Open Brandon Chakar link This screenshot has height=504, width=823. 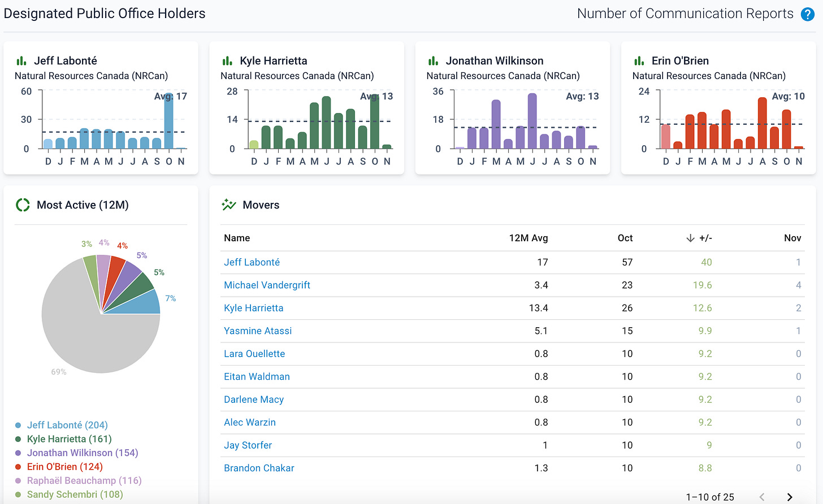[259, 468]
